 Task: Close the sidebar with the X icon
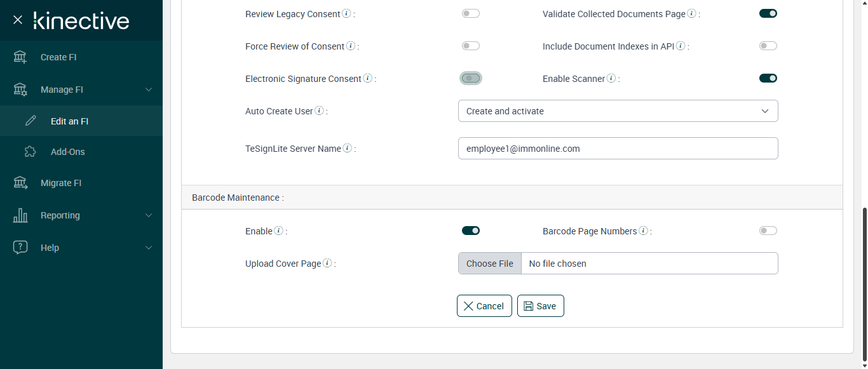(x=18, y=20)
